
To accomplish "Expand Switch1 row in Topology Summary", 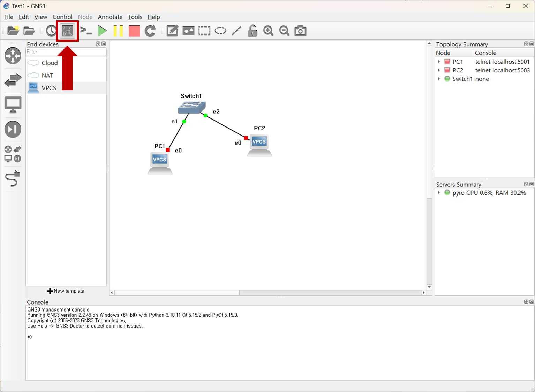I will point(439,79).
